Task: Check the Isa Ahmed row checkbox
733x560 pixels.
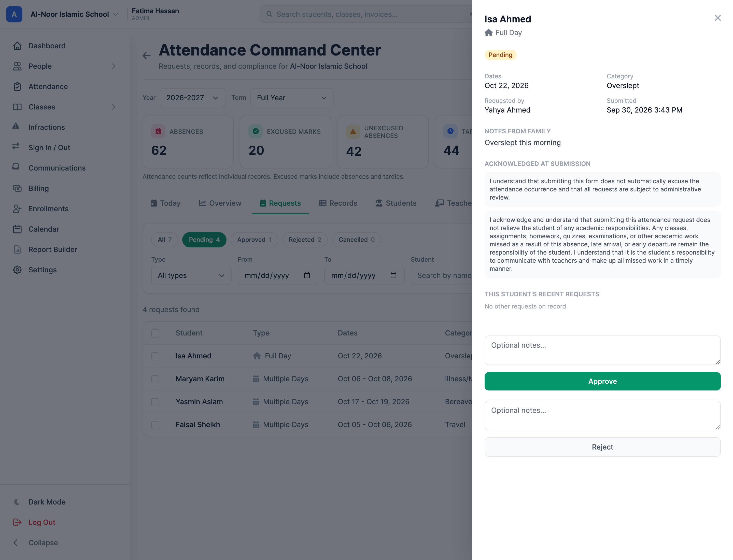Action: 155,356
